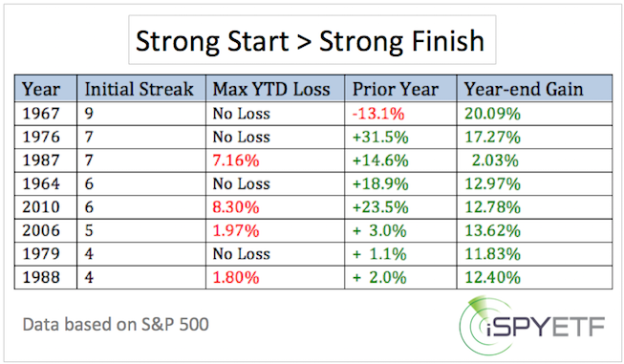Select the 1.80% max loss cell
Screen dimensions: 624x364
point(236,278)
